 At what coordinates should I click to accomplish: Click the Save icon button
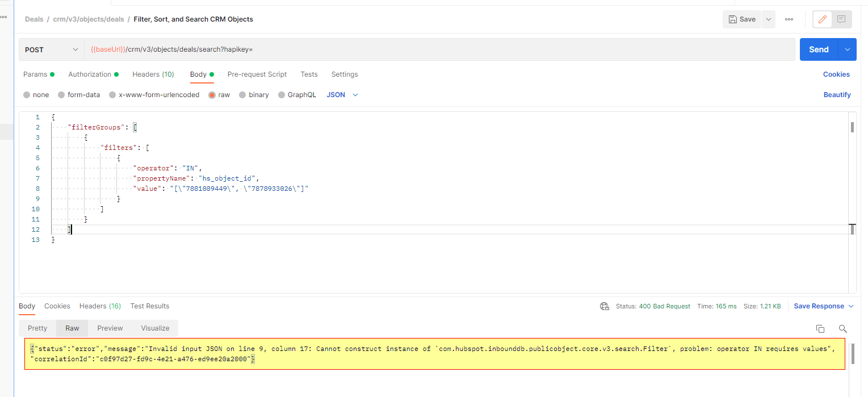(741, 19)
